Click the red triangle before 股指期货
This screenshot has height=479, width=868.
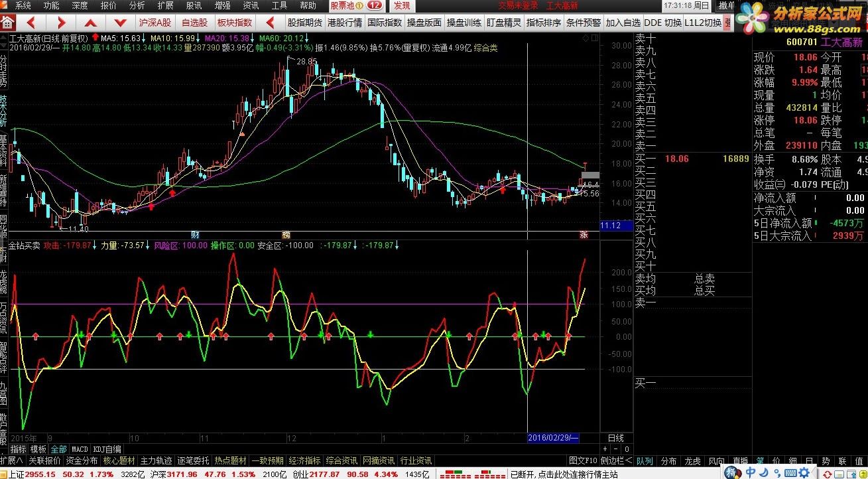[x=270, y=23]
